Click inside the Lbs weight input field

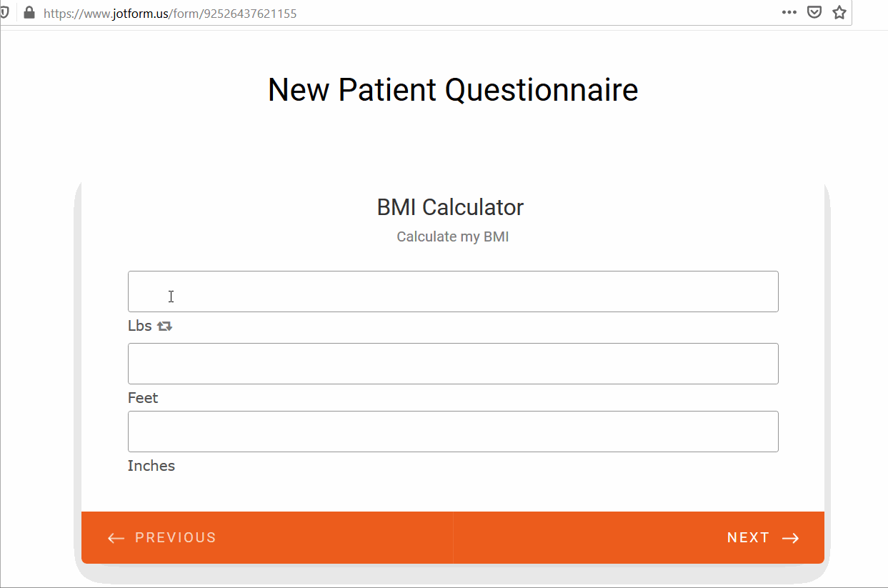pyautogui.click(x=453, y=291)
